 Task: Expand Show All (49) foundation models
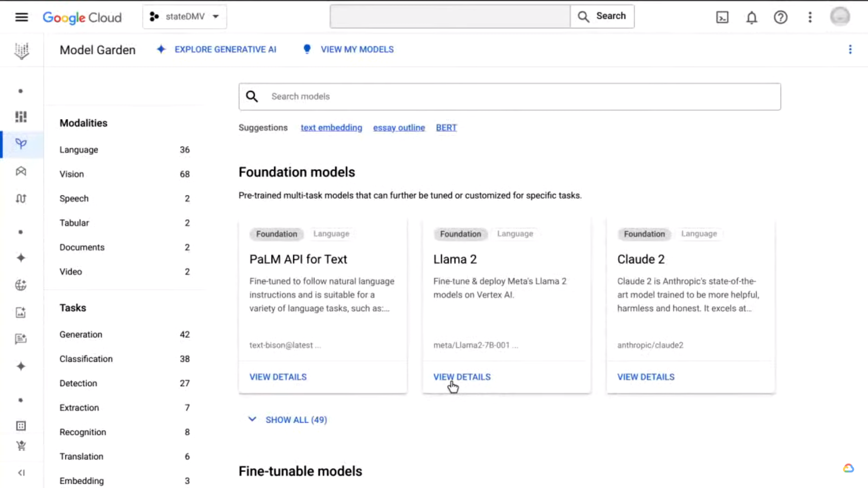coord(288,420)
